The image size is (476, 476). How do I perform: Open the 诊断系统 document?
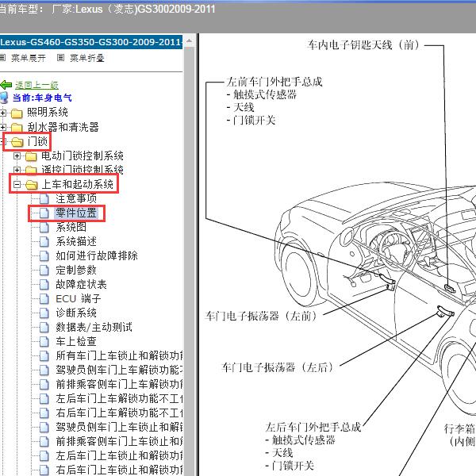tap(76, 313)
